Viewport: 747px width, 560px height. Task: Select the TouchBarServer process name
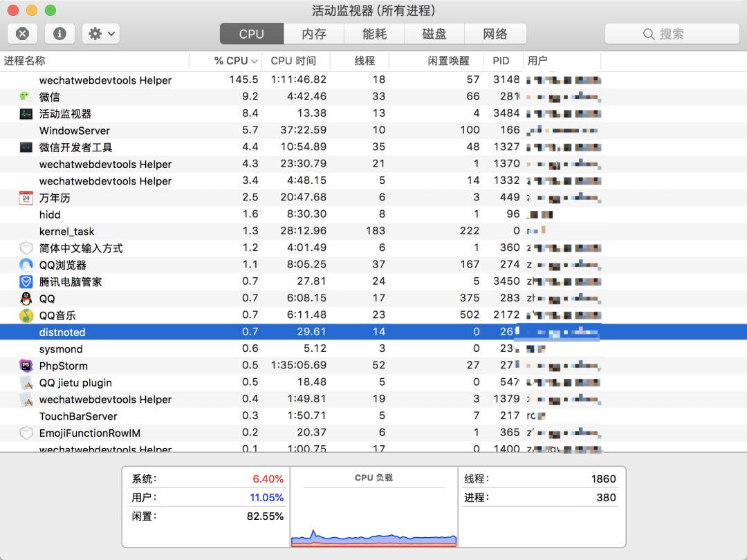click(78, 416)
